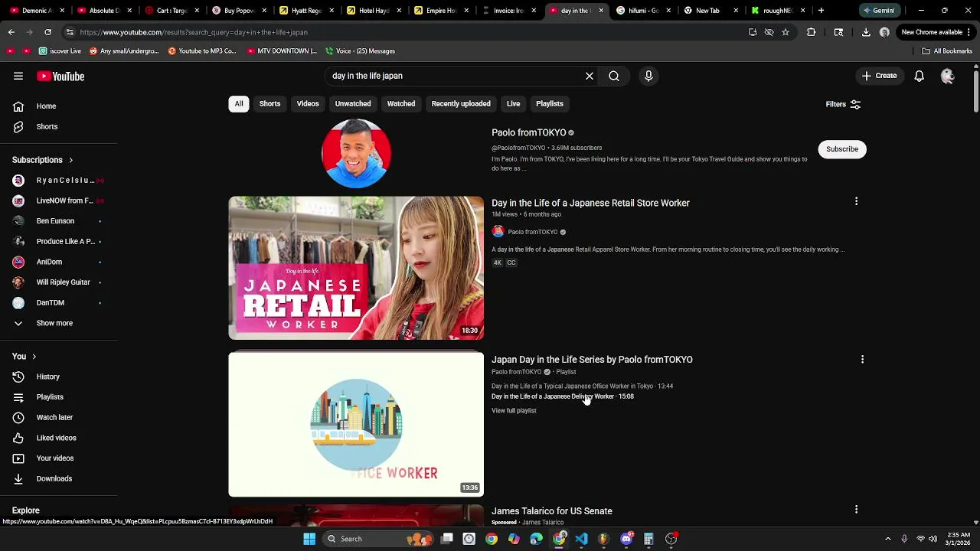Image resolution: width=980 pixels, height=551 pixels.
Task: Open Japanese Retail Worker video thumbnail
Action: (x=356, y=268)
